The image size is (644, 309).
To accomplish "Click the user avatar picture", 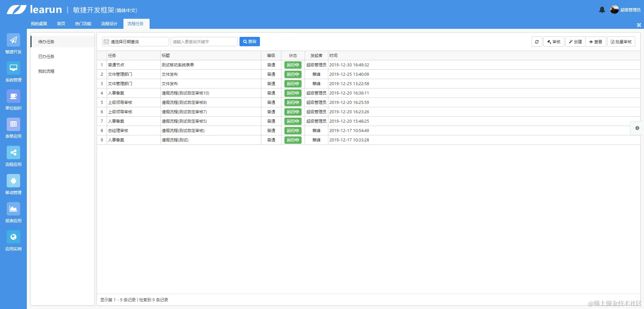I will [x=614, y=10].
